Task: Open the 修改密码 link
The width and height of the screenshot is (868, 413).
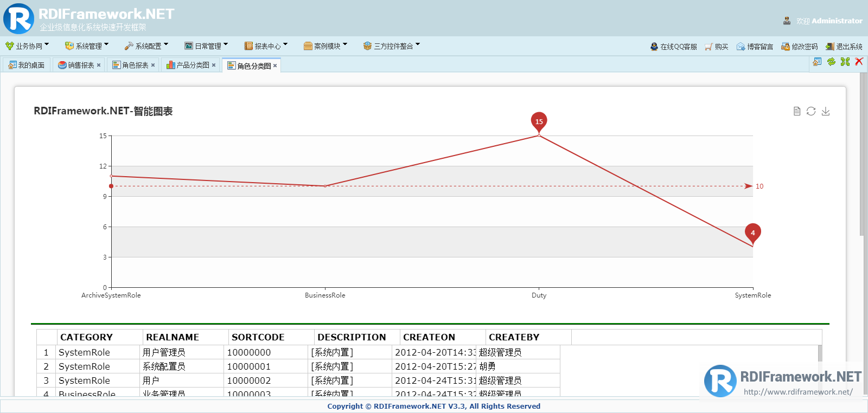Action: tap(805, 47)
